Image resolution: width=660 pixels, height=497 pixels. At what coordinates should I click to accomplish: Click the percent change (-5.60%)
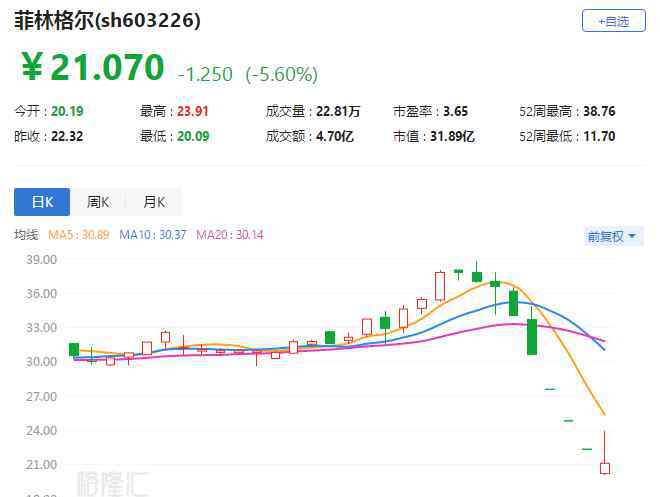(282, 74)
